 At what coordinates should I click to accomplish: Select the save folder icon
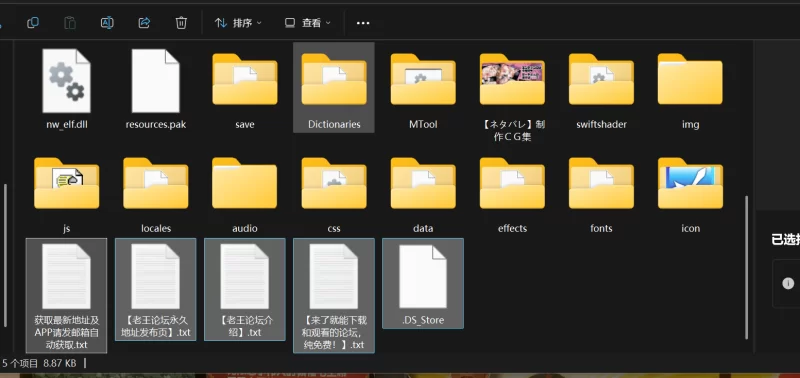pos(245,80)
